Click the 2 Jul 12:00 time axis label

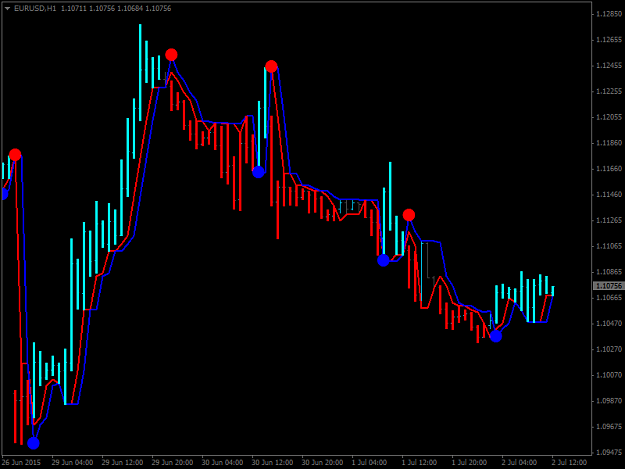[x=569, y=463]
